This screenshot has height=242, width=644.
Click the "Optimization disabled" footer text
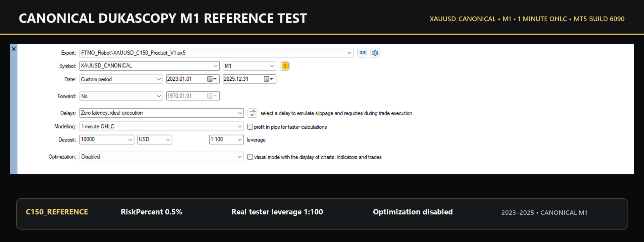(413, 212)
